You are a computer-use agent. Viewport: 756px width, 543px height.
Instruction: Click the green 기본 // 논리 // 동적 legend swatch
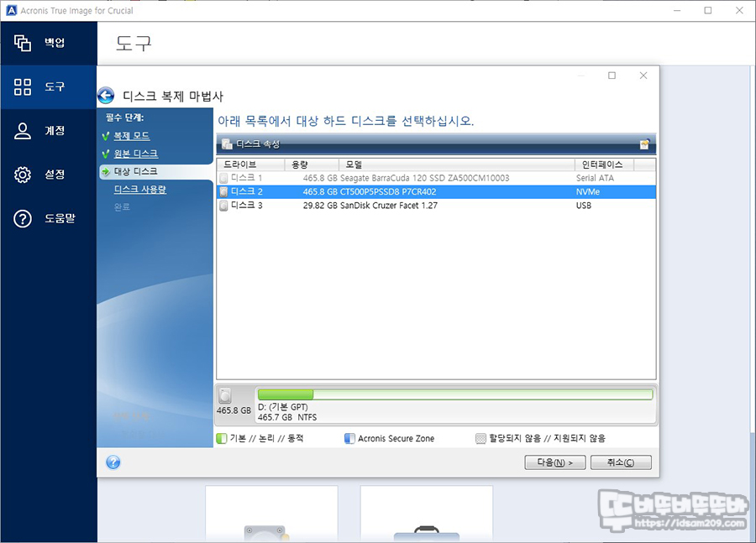click(222, 438)
